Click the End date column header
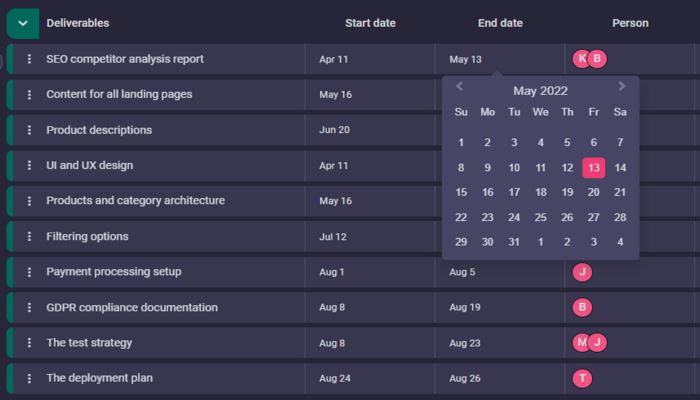This screenshot has width=700, height=400. (500, 23)
